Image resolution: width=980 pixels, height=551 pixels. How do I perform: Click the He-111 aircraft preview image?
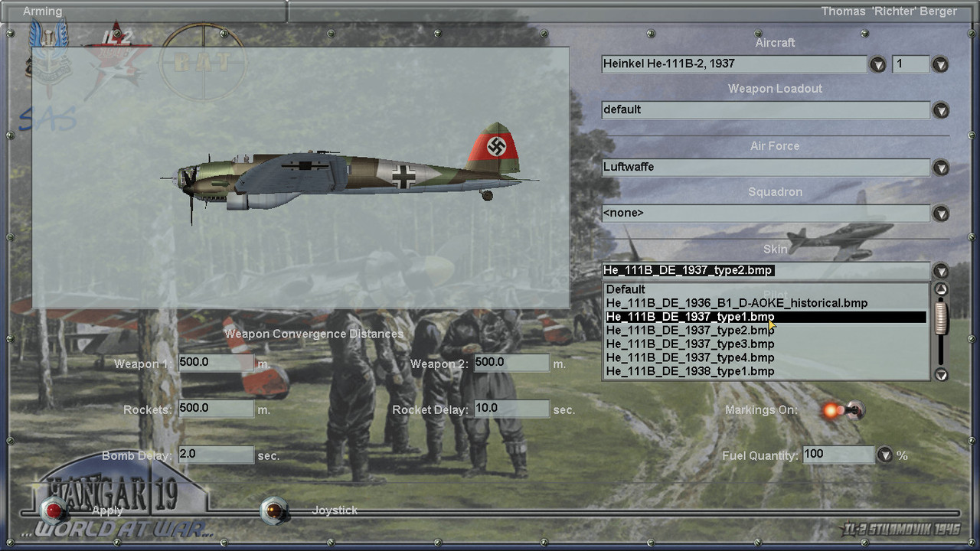point(300,178)
